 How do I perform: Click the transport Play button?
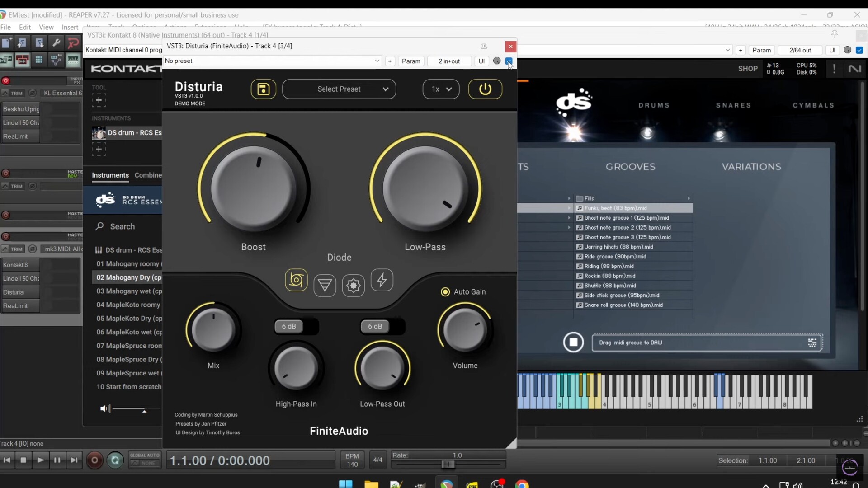(x=40, y=460)
